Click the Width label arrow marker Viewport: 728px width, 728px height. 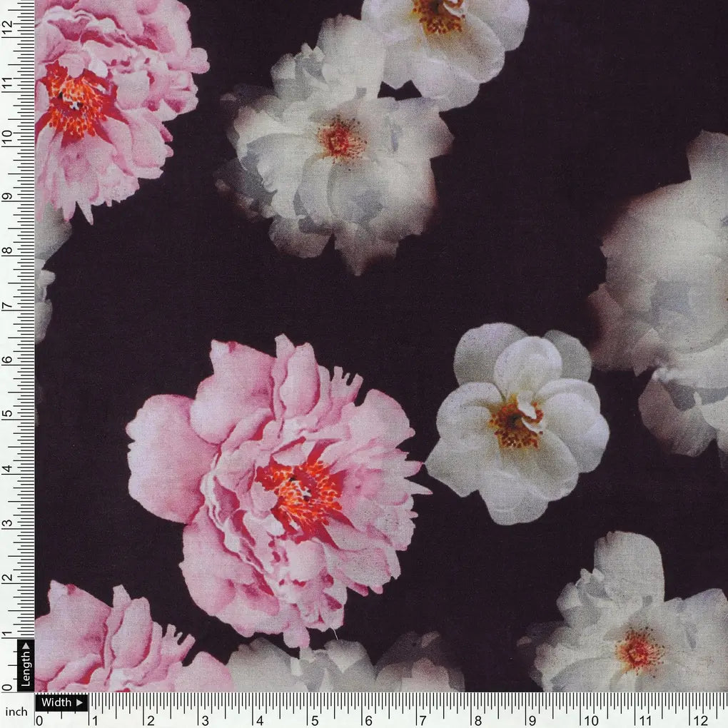point(79,702)
